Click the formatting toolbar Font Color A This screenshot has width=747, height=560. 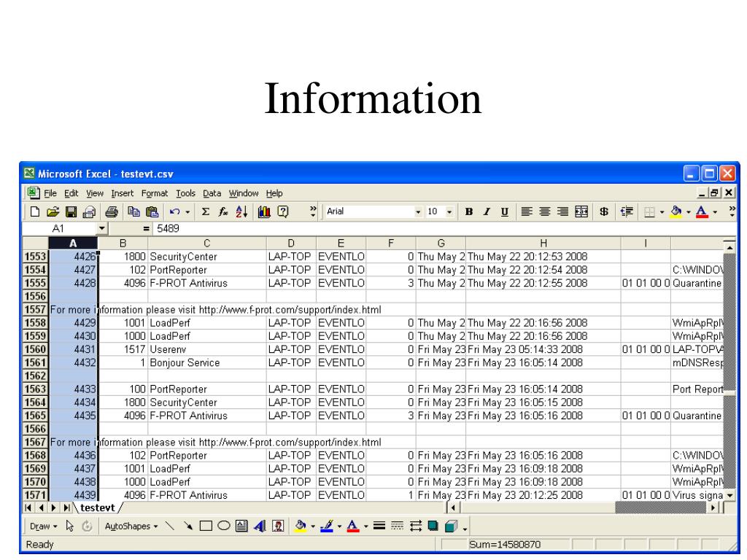pos(702,212)
